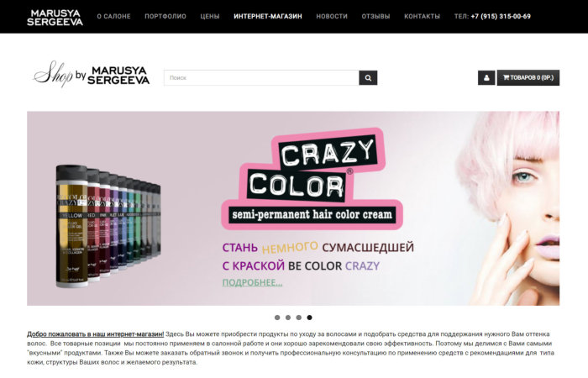Screen dimensions: 588x378
Task: Visit the ОТЗЫВЫ page
Action: 375,17
